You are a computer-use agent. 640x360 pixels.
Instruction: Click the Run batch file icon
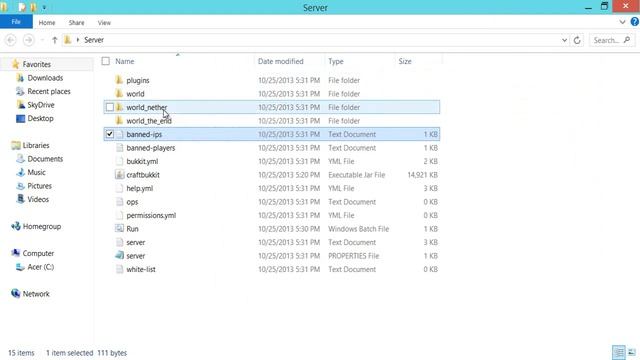tap(119, 229)
